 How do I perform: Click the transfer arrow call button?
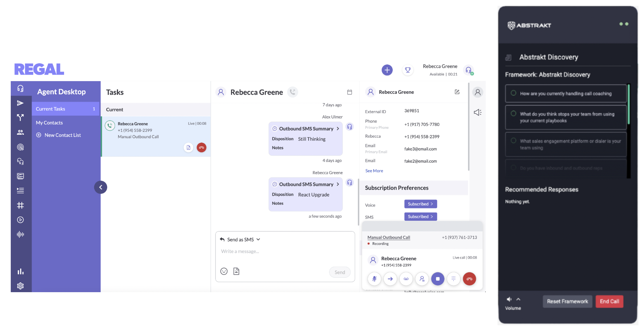(390, 279)
